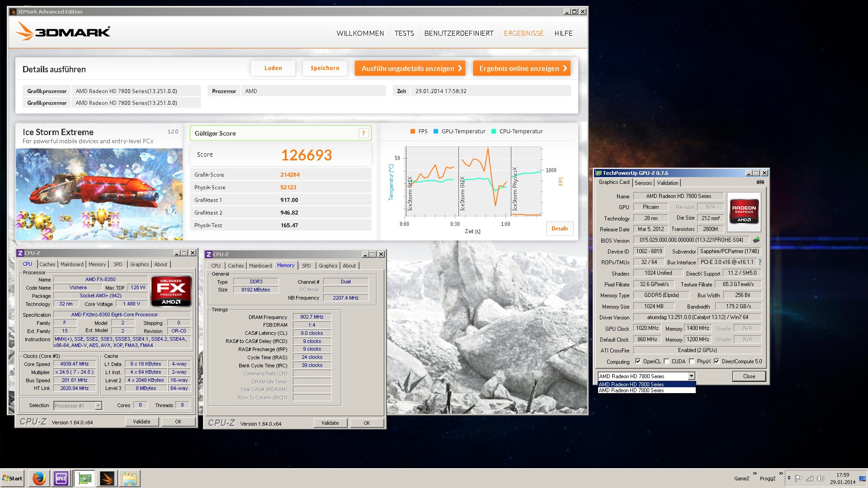Open the HILFE tab in 3DMark
868x488 pixels.
tap(563, 33)
